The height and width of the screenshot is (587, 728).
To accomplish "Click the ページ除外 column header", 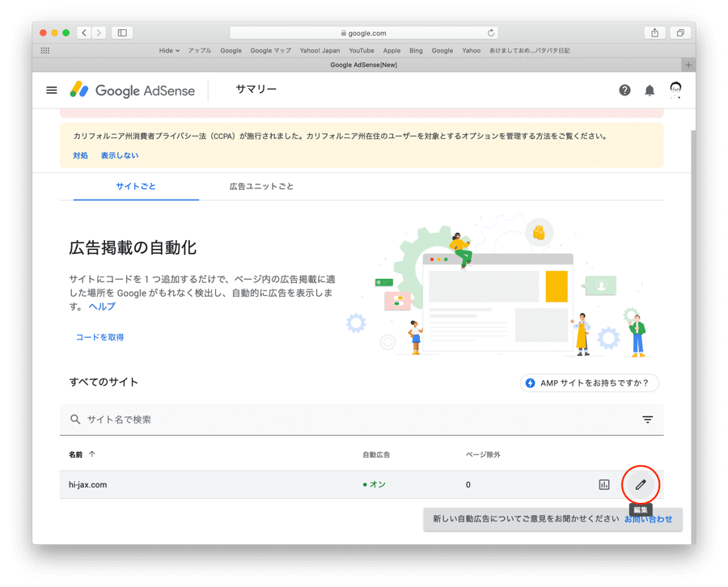I will (x=483, y=454).
